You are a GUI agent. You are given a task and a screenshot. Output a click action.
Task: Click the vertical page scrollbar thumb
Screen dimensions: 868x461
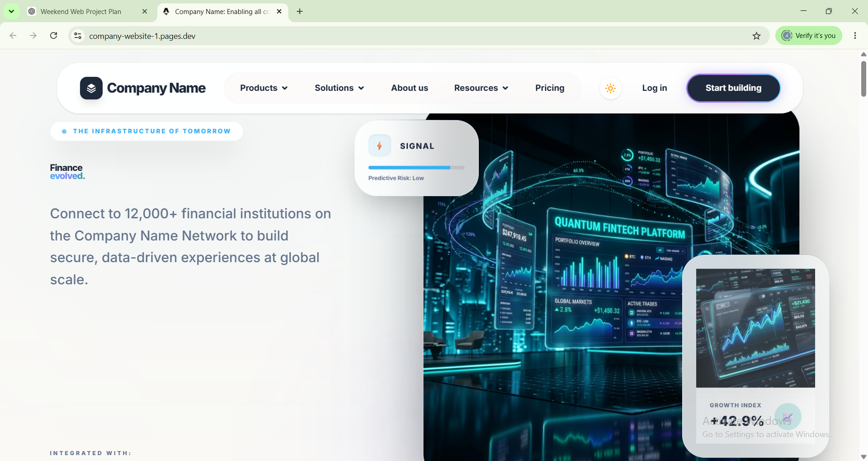tap(863, 79)
